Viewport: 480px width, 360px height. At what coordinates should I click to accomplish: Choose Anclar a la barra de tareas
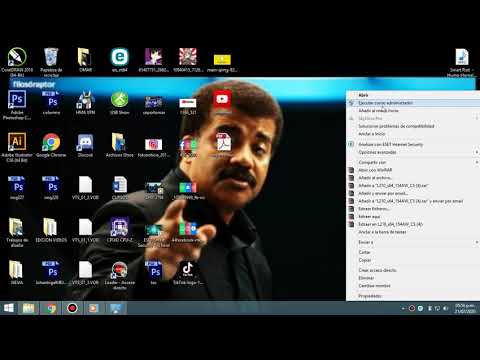tap(413, 232)
